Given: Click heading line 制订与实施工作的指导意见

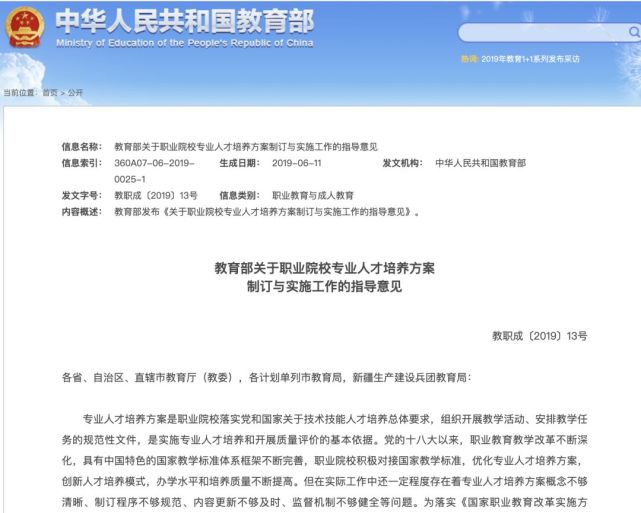Looking at the screenshot, I should pyautogui.click(x=324, y=287).
